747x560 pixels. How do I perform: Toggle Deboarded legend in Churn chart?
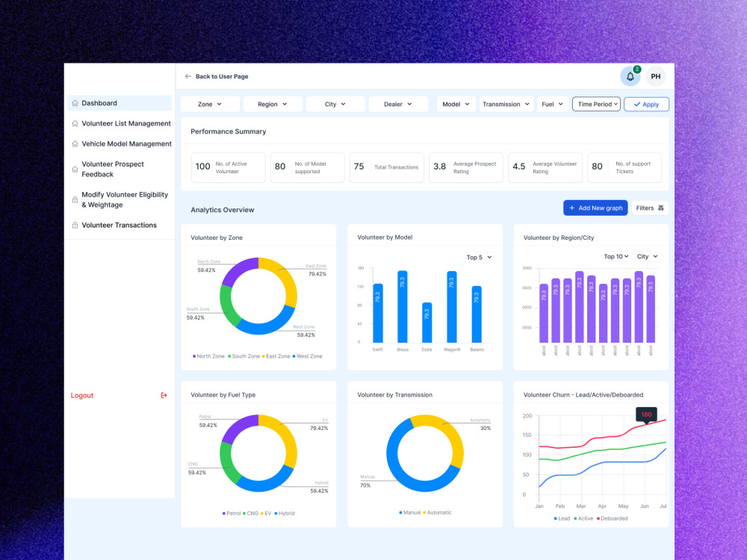tap(613, 519)
